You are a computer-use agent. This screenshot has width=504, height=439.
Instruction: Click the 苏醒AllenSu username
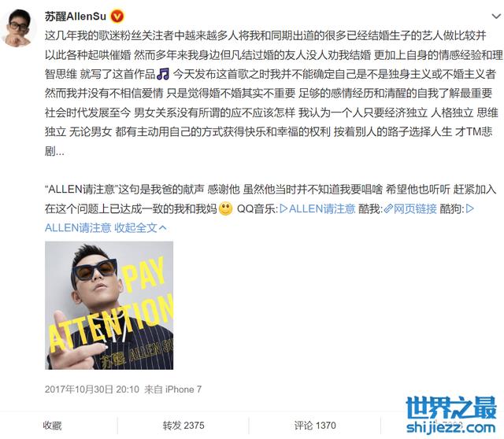(76, 17)
